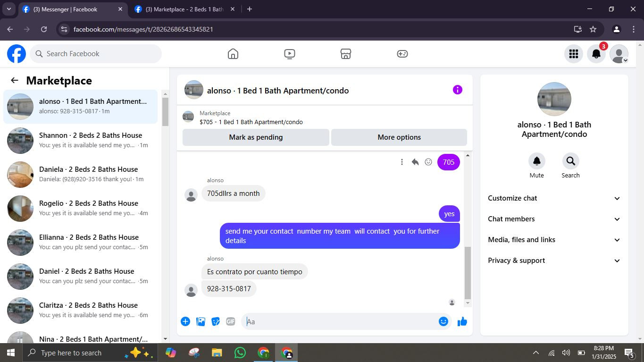Open the Windows notification center
This screenshot has width=644, height=362.
click(x=629, y=353)
